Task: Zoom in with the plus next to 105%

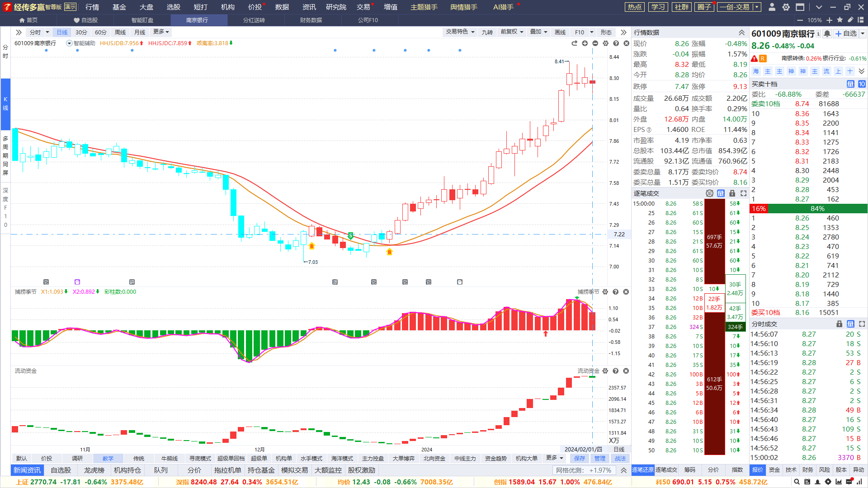Action: point(829,20)
